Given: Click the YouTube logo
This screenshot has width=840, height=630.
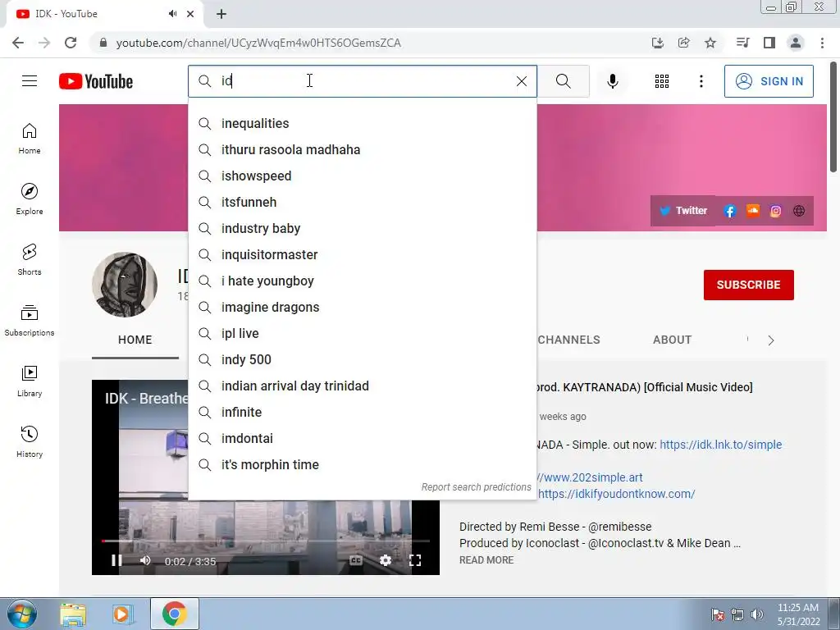Looking at the screenshot, I should click(96, 81).
